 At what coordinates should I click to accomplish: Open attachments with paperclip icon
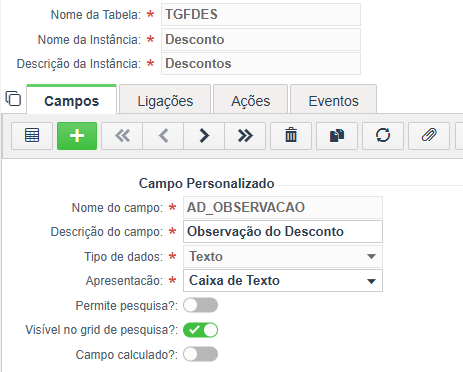click(x=429, y=136)
